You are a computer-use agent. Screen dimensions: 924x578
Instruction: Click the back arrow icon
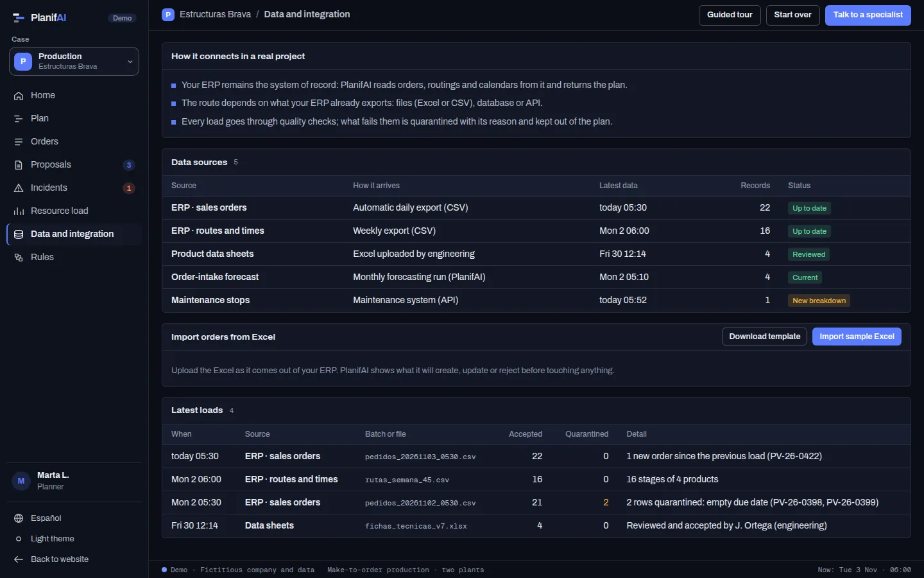(x=19, y=559)
